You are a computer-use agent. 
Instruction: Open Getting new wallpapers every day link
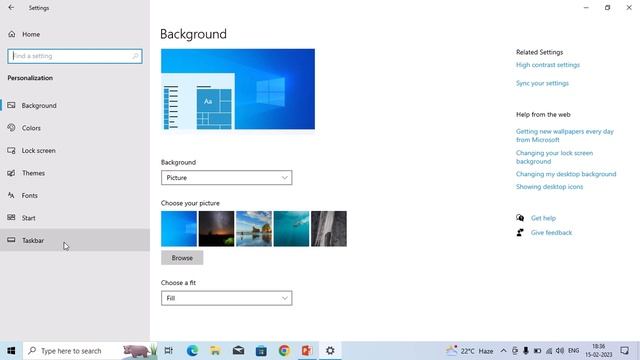pos(564,136)
